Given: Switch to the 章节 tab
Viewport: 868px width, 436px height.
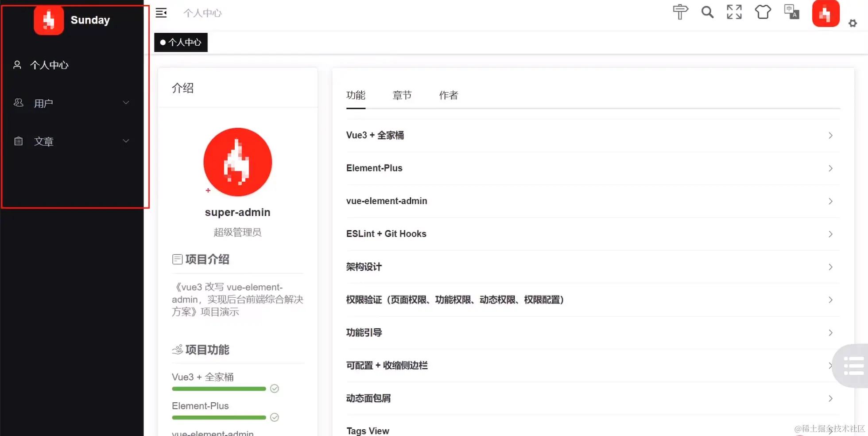Looking at the screenshot, I should click(x=402, y=95).
